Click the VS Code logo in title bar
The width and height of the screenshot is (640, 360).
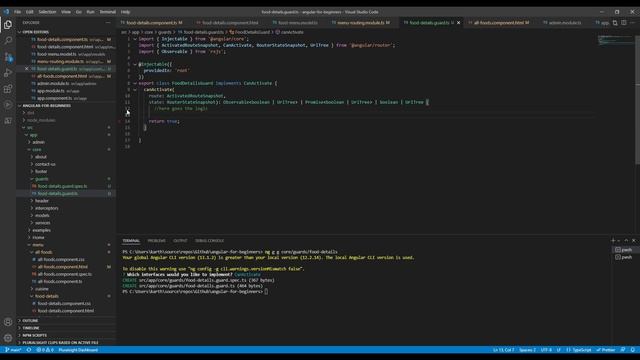click(6, 12)
